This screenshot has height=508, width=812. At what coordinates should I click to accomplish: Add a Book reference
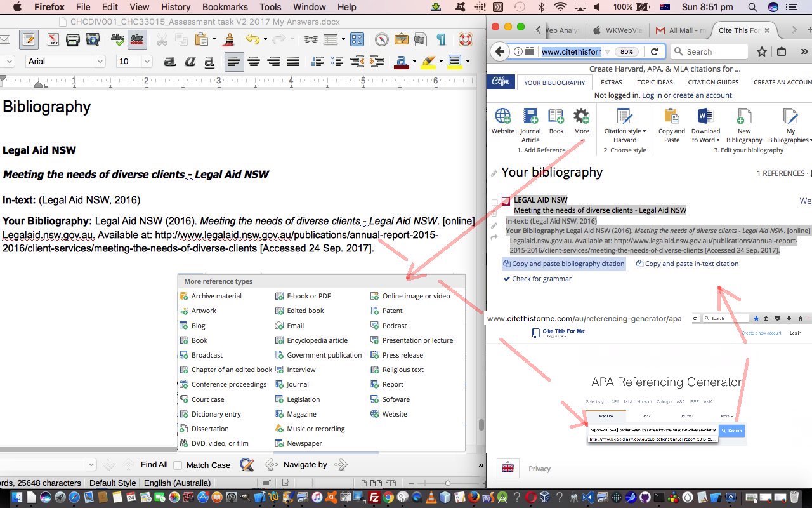click(556, 121)
